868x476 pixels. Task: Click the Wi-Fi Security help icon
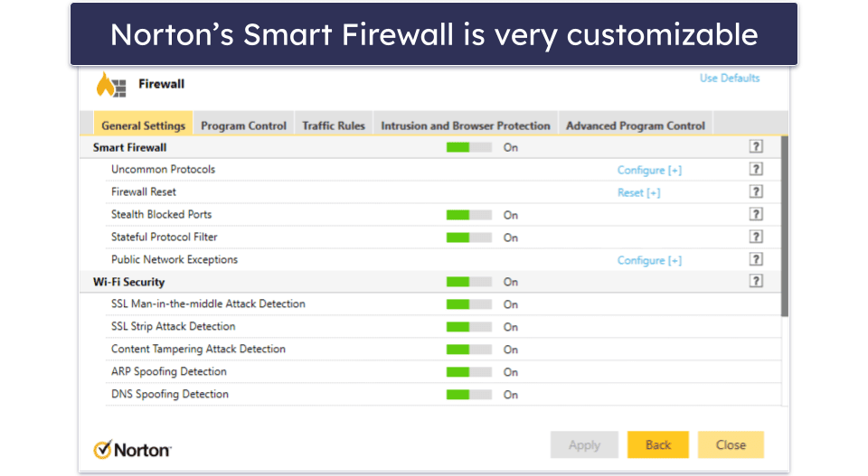coord(756,282)
